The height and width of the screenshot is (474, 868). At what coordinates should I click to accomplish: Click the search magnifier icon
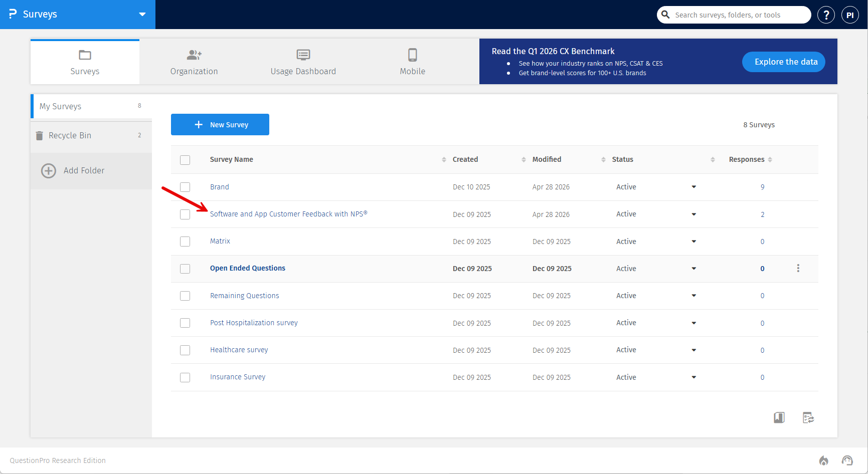coord(665,15)
